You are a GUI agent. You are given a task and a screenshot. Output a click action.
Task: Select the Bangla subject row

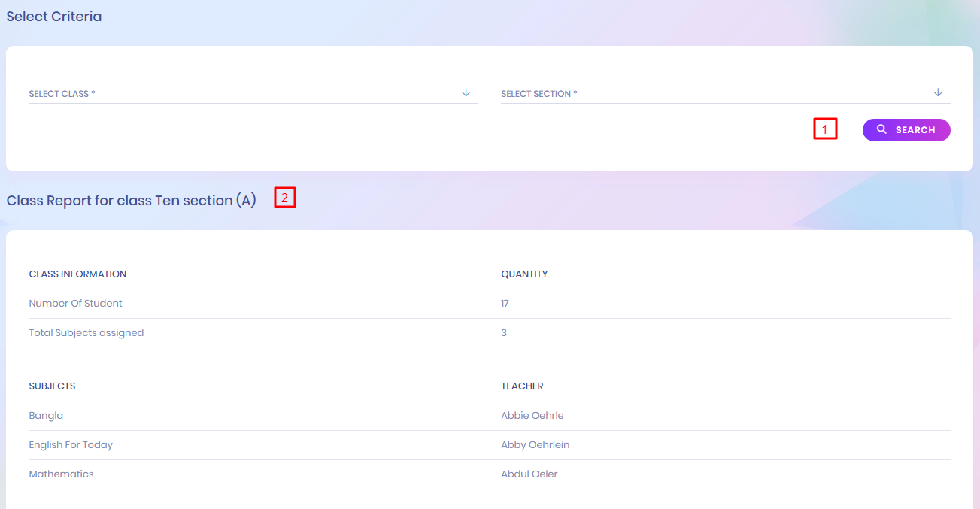[x=46, y=416]
